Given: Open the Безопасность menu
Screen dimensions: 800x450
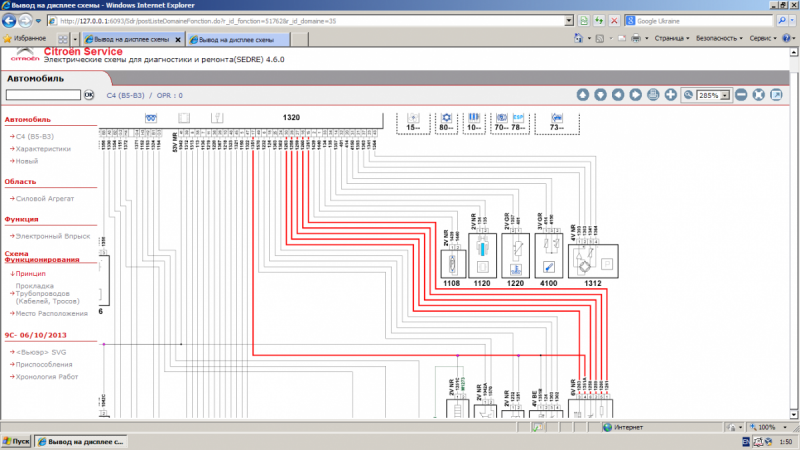Looking at the screenshot, I should 718,38.
